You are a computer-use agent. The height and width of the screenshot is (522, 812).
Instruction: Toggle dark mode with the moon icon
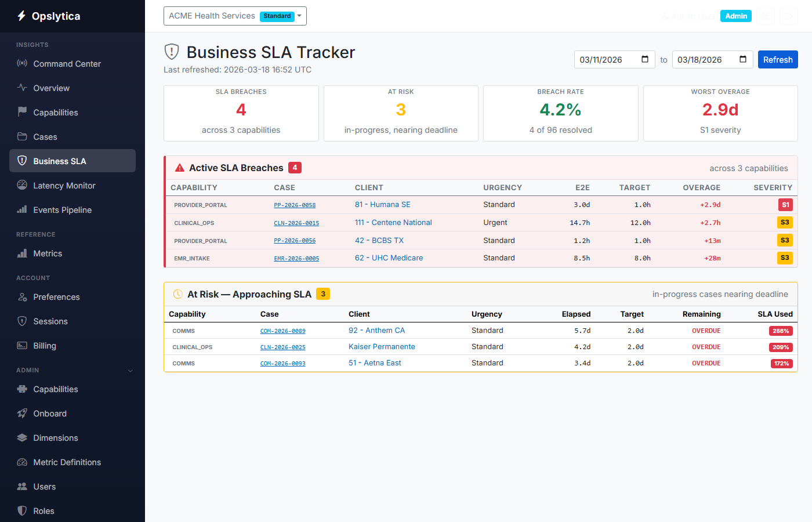tap(766, 16)
